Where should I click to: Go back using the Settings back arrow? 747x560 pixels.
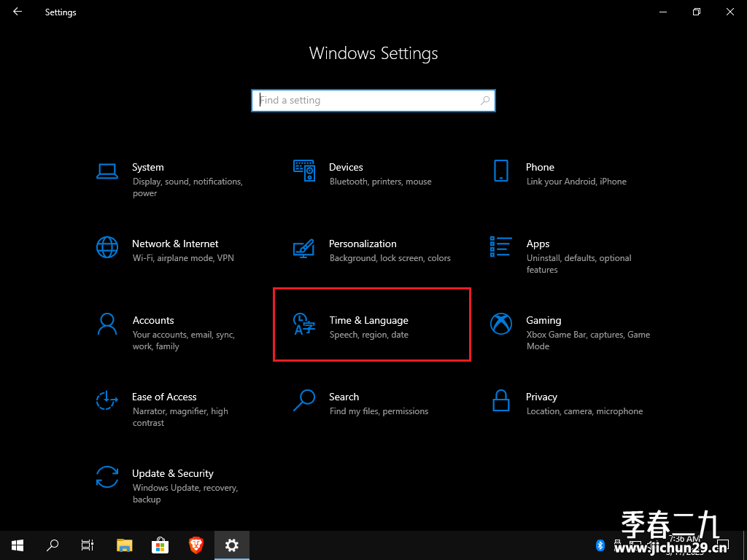coord(18,12)
